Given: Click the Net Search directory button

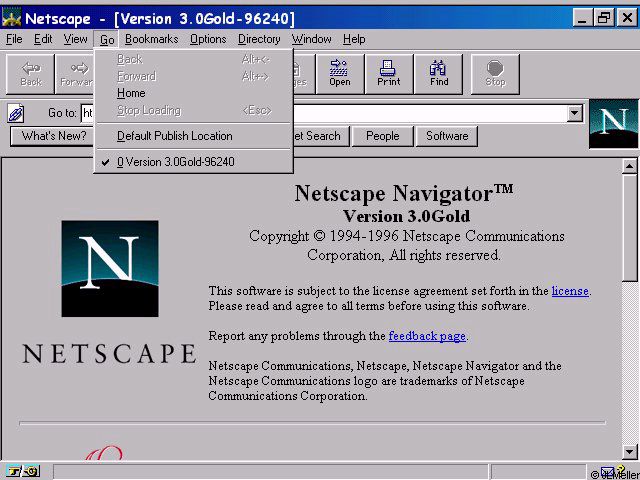Looking at the screenshot, I should [320, 136].
